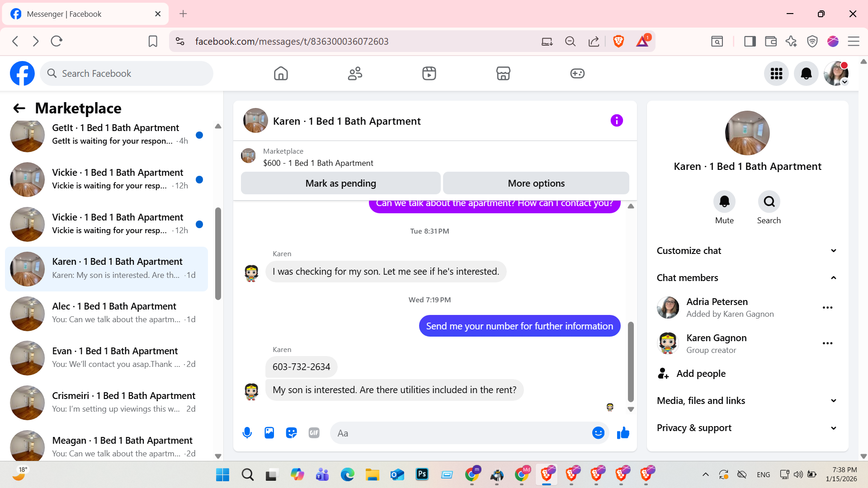The width and height of the screenshot is (868, 488).
Task: Open the Facebook Marketplace nav icon
Action: click(x=503, y=73)
